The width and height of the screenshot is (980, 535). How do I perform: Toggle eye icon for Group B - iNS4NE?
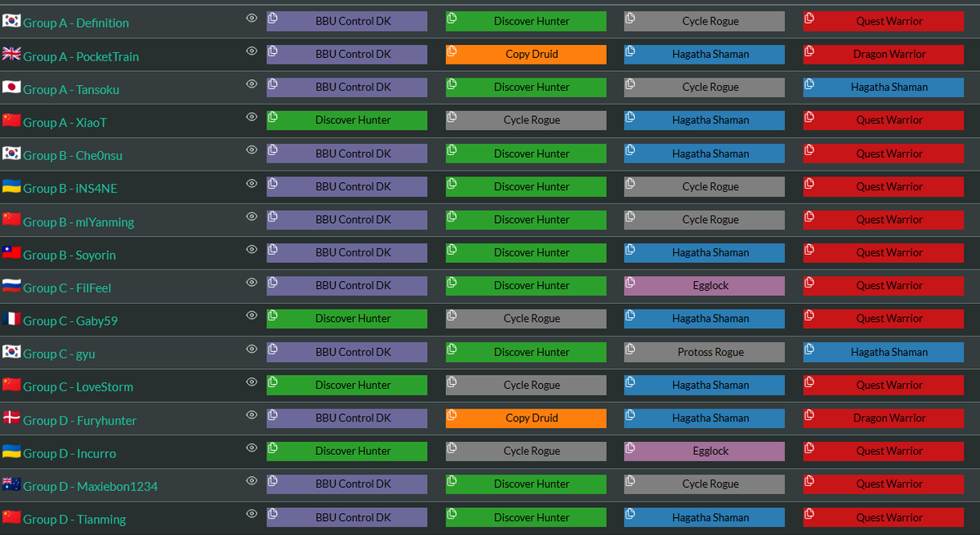point(252,183)
